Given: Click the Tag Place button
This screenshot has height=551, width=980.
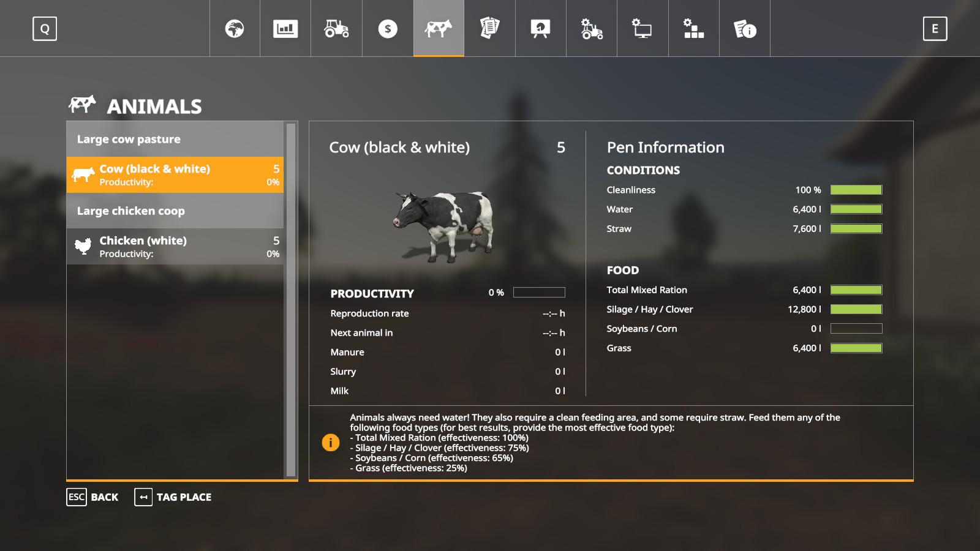Looking at the screenshot, I should tap(173, 497).
